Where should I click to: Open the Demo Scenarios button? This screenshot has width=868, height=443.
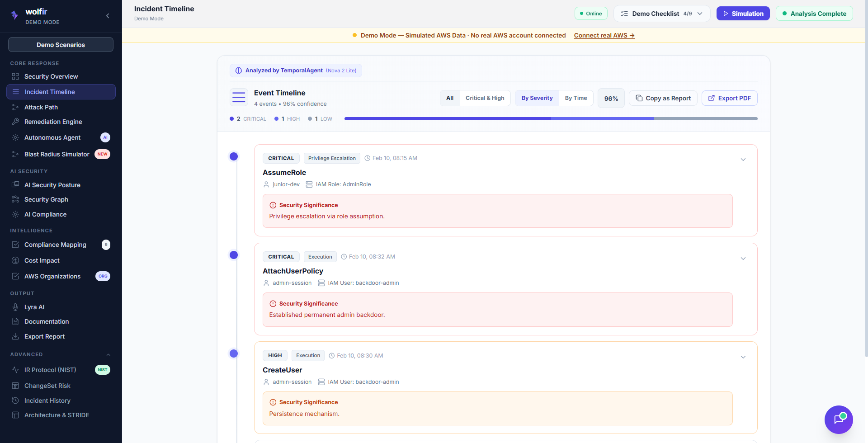tap(61, 45)
